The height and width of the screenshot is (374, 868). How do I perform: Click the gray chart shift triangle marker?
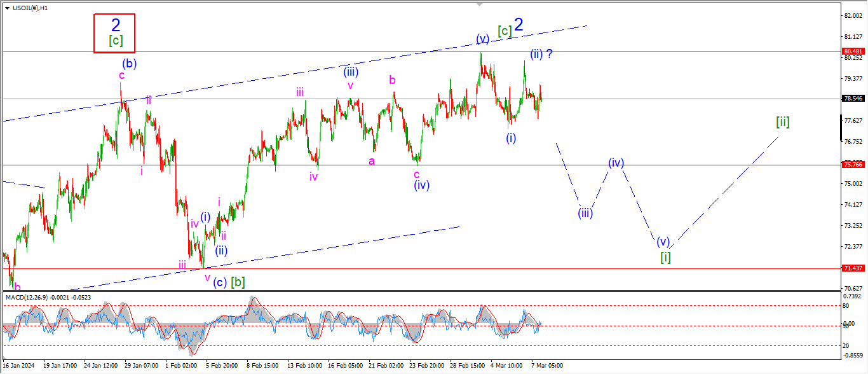pyautogui.click(x=480, y=4)
